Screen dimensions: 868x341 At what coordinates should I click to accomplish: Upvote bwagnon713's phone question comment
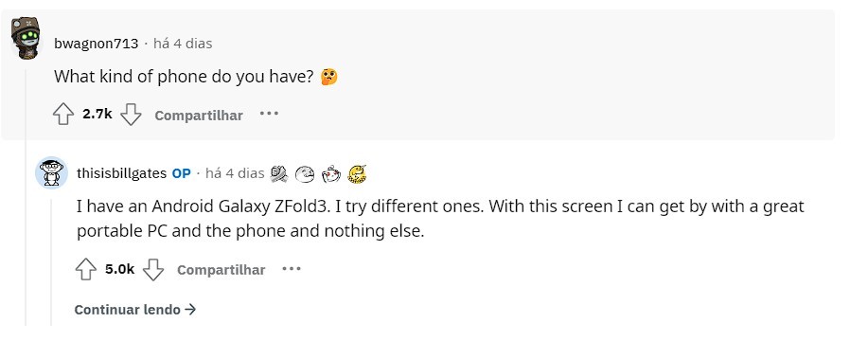coord(63,115)
